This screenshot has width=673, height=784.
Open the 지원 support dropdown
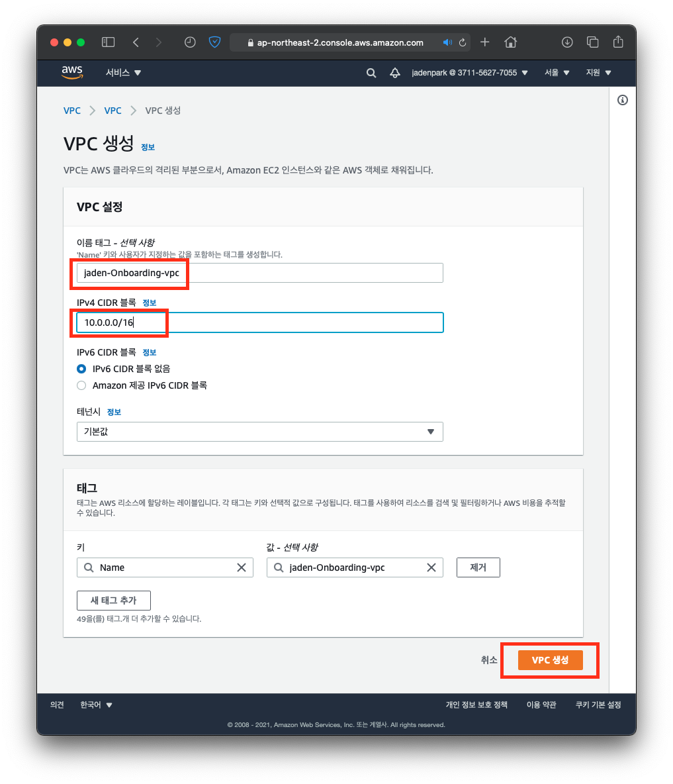tap(599, 72)
